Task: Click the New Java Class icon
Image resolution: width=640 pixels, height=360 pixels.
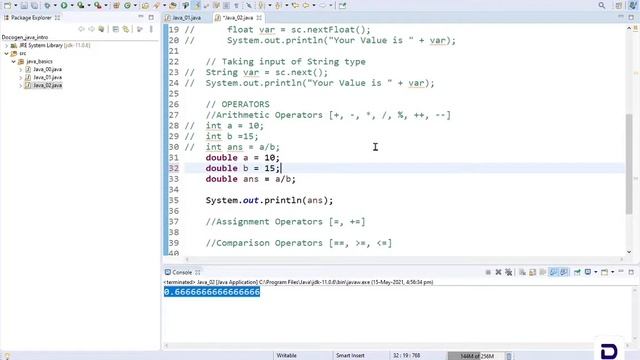Action: [x=128, y=6]
